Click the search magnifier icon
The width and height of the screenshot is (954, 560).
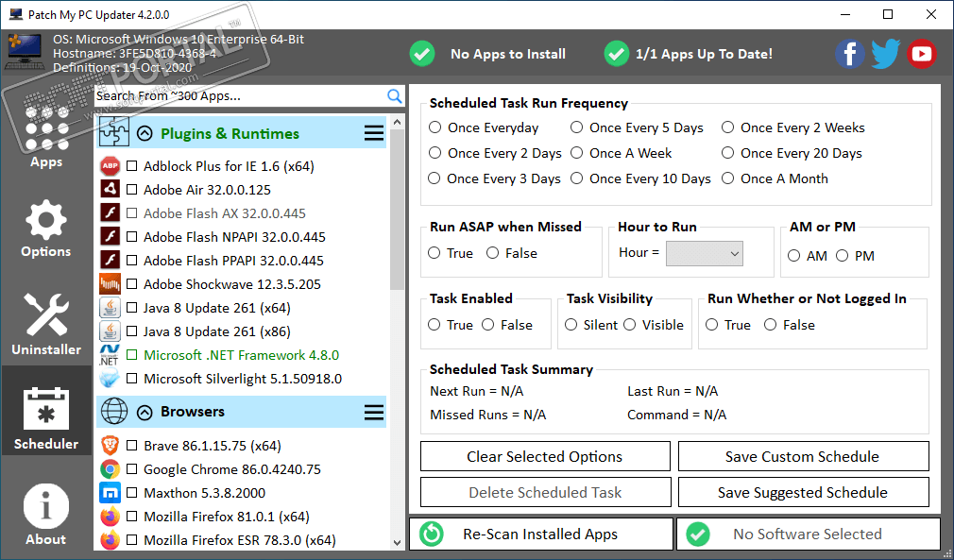(x=395, y=96)
